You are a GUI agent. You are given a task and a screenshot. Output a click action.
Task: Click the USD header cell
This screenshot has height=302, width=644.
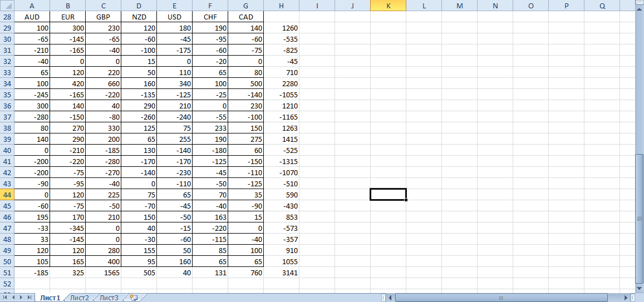tap(175, 17)
